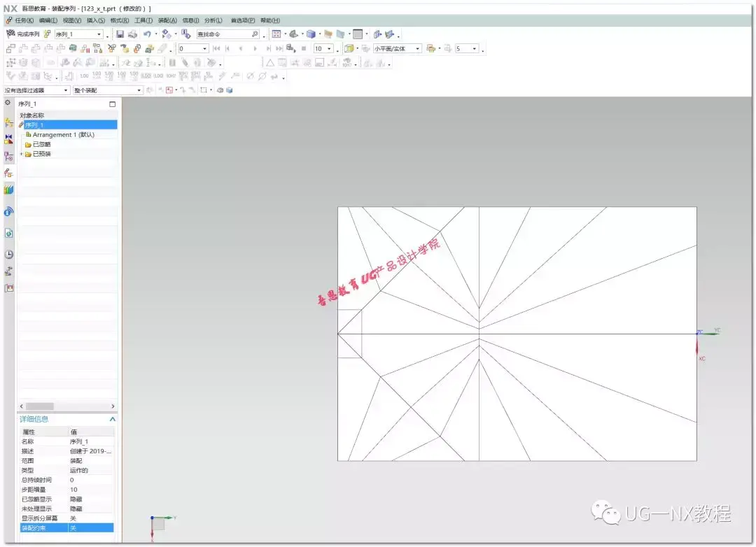Image resolution: width=756 pixels, height=547 pixels.
Task: Open the 插入(S) menu
Action: pyautogui.click(x=95, y=20)
